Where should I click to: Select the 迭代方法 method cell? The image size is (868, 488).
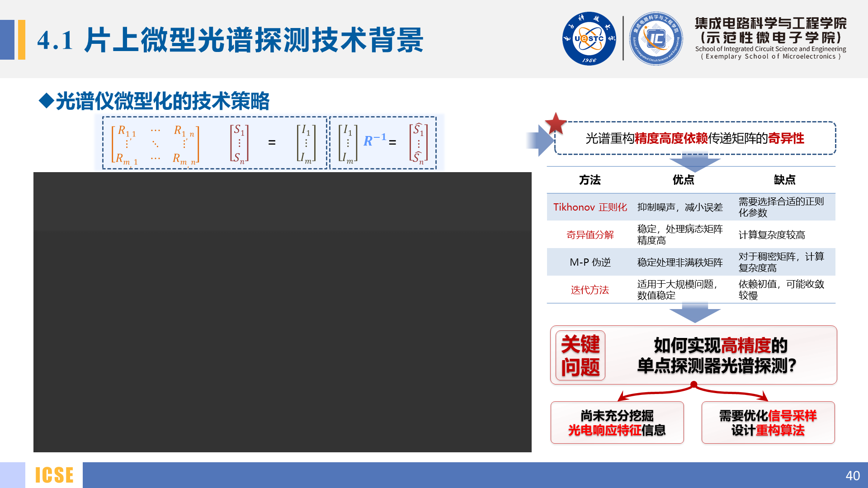tap(590, 290)
